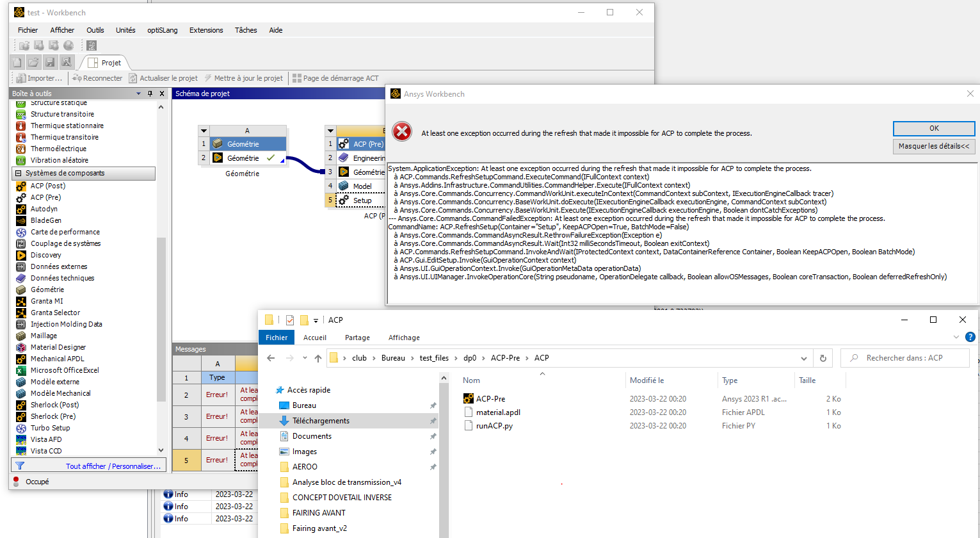This screenshot has width=980, height=538.
Task: Open the Fichier menu in Workbench
Action: [28, 30]
